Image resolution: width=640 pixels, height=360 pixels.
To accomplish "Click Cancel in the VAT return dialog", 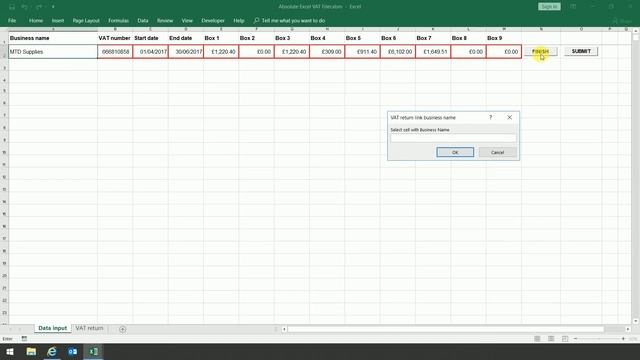I will coord(497,152).
